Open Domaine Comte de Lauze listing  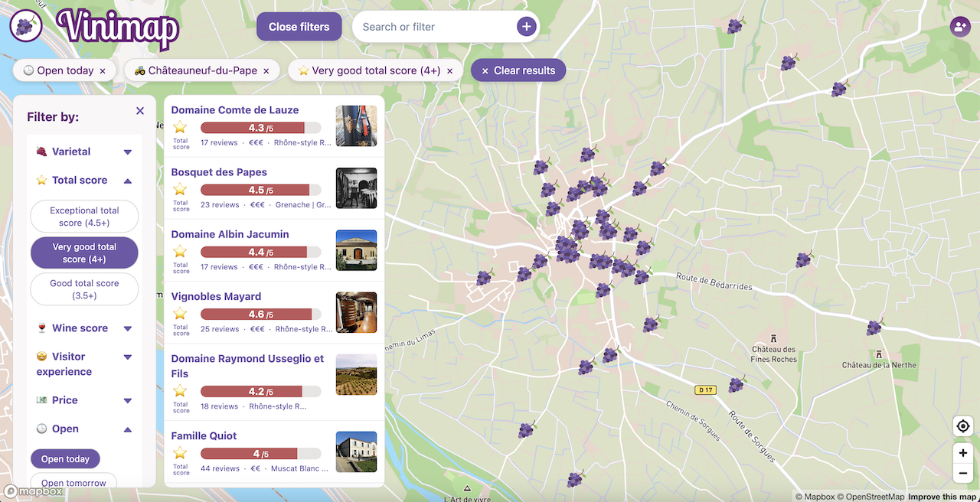[x=235, y=110]
